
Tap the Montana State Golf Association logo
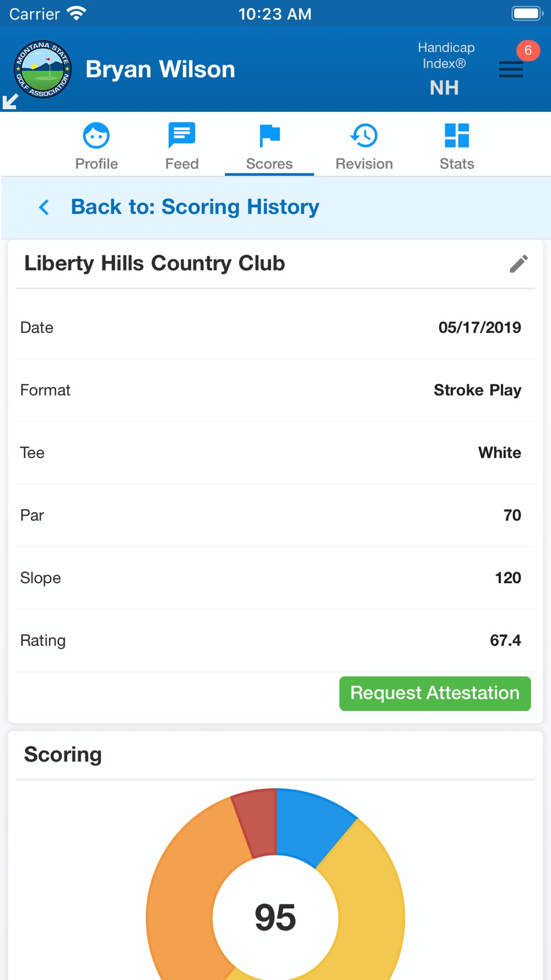pos(42,69)
